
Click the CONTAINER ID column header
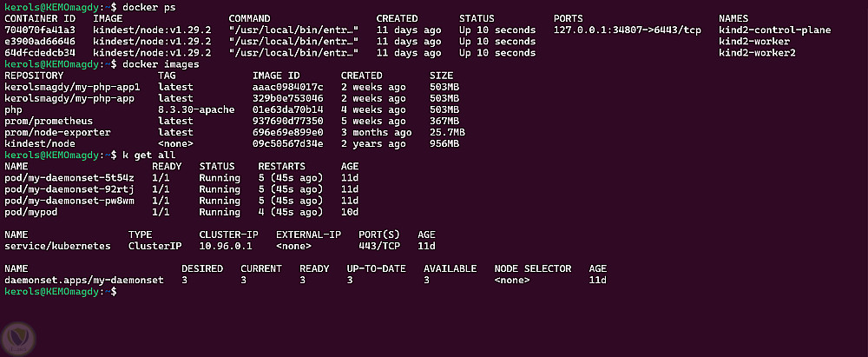(40, 19)
